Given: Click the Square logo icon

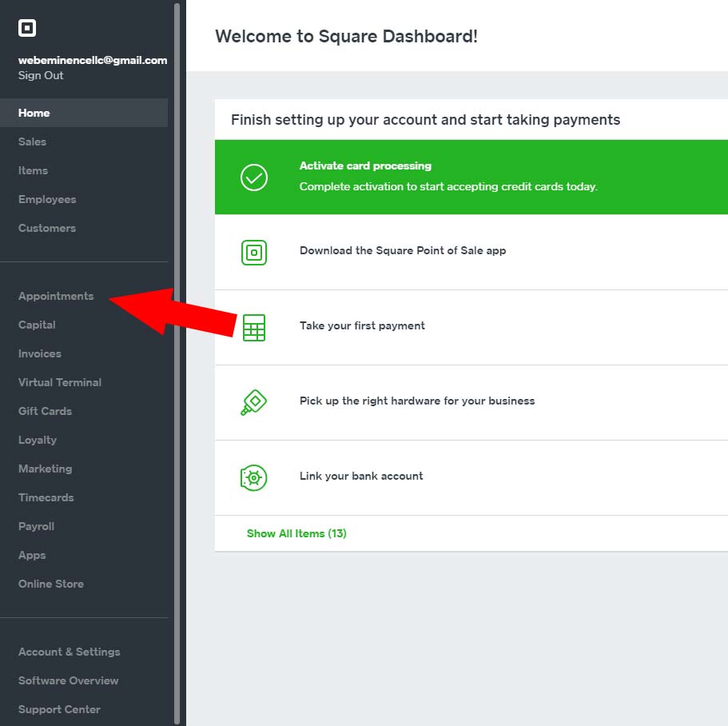Looking at the screenshot, I should (27, 28).
